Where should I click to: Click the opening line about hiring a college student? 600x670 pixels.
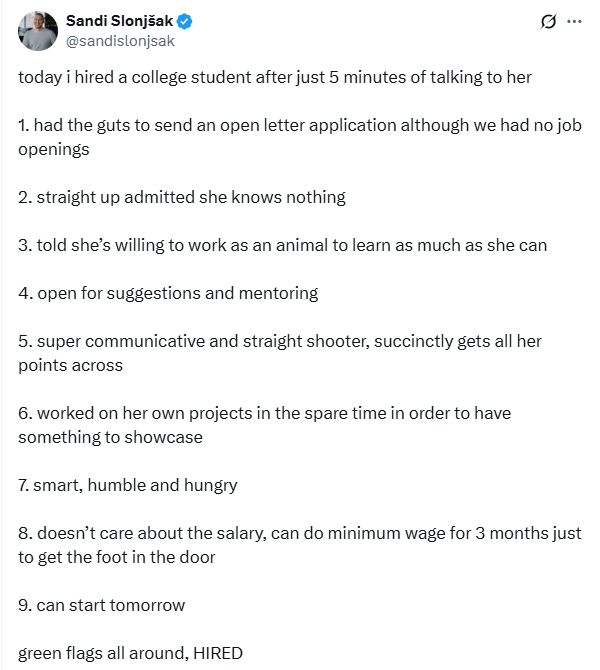[274, 77]
